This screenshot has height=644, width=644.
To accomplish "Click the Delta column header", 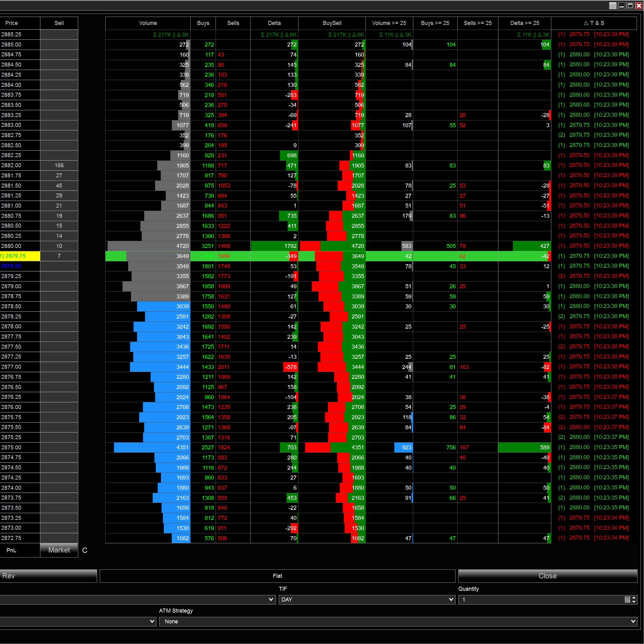I will tap(274, 23).
